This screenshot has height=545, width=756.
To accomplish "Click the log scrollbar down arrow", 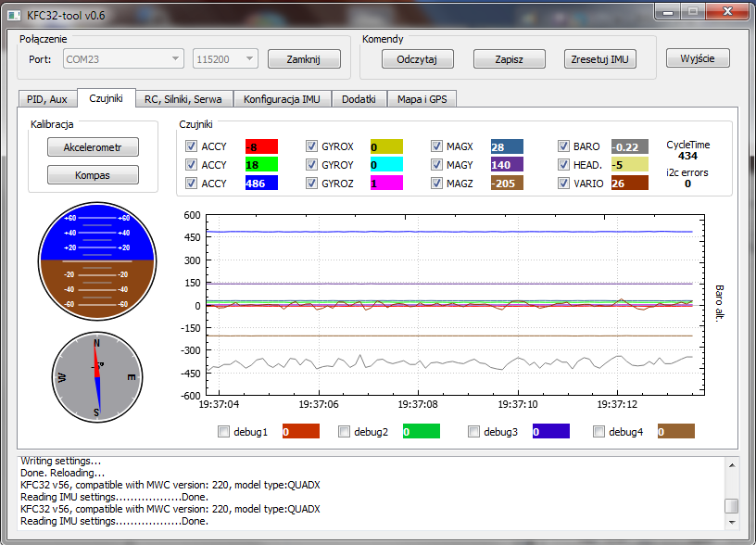I will (731, 522).
